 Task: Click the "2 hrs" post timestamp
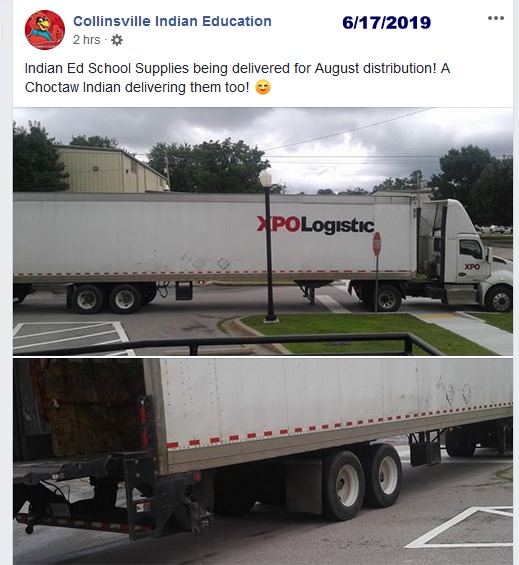86,40
